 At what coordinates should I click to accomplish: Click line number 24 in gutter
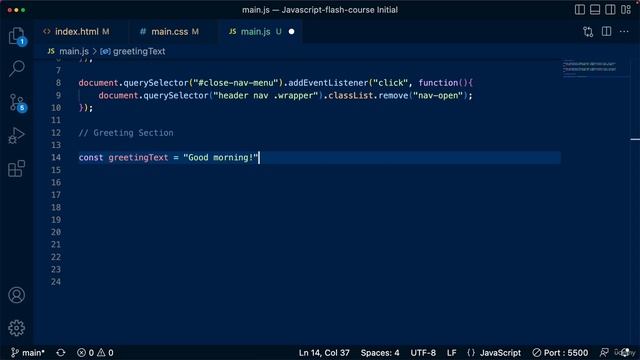56,282
